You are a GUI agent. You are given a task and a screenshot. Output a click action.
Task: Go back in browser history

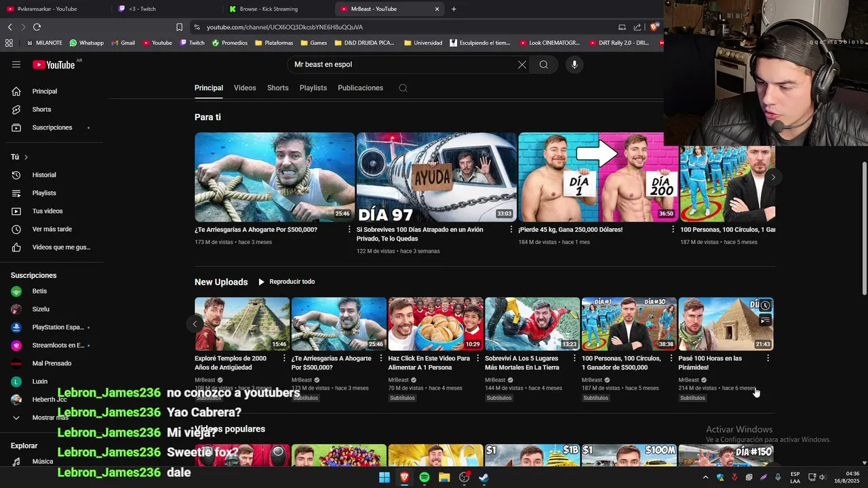tap(9, 27)
